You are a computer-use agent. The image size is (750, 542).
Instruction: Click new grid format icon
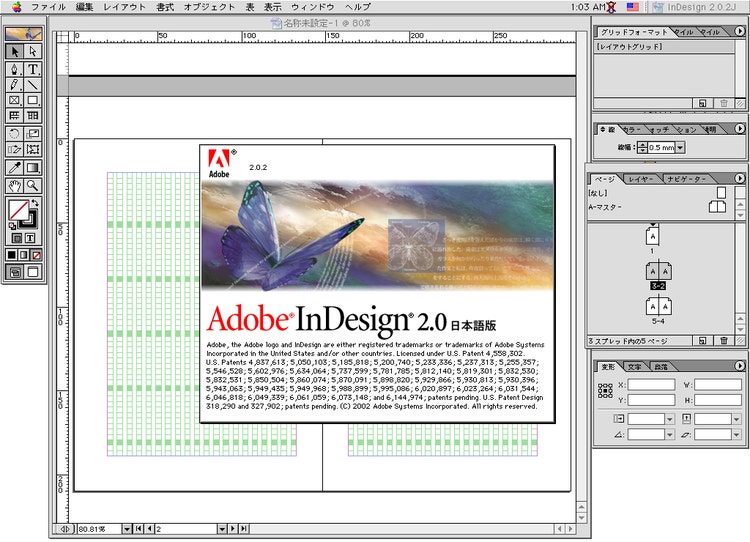point(702,103)
